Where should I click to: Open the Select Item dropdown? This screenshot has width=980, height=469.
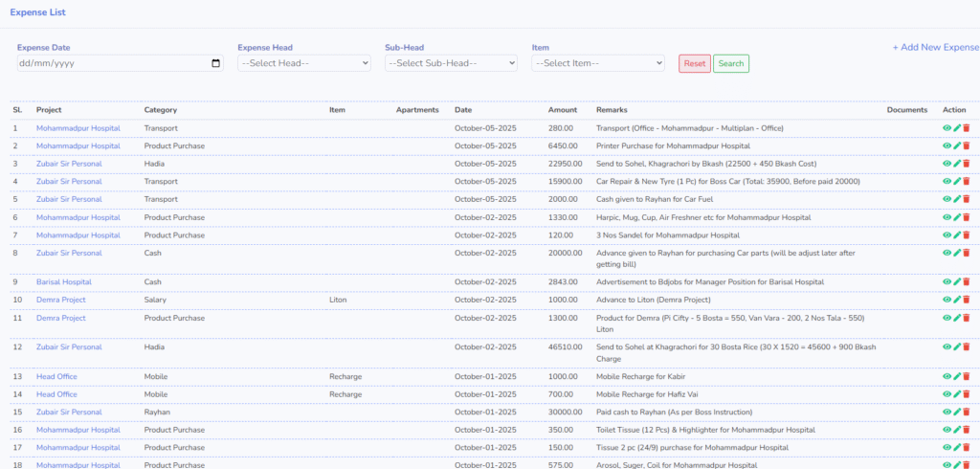pyautogui.click(x=598, y=63)
